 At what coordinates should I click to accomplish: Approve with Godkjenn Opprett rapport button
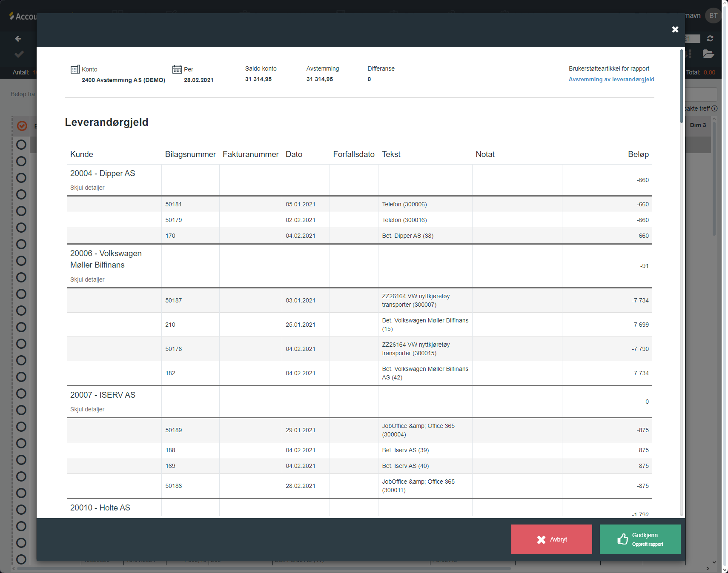coord(640,539)
